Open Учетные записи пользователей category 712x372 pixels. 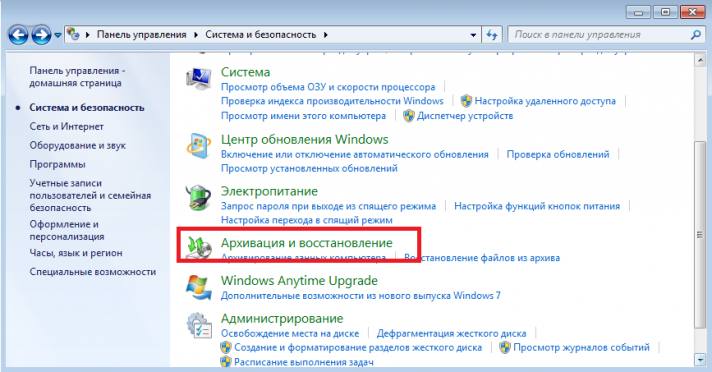pyautogui.click(x=90, y=195)
